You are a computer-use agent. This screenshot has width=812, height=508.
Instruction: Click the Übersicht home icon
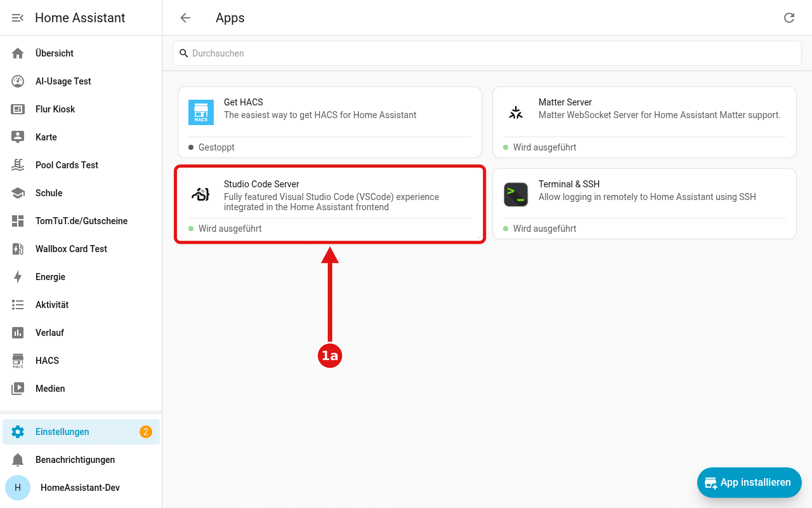pos(18,53)
